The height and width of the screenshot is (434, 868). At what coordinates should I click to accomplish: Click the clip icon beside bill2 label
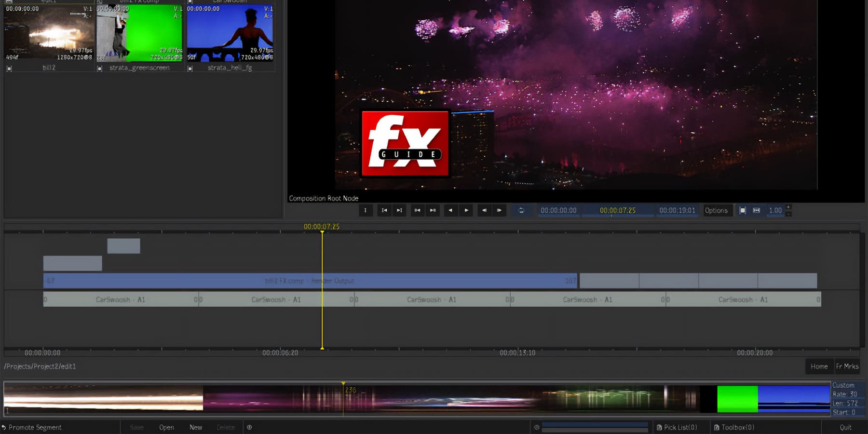tap(9, 68)
